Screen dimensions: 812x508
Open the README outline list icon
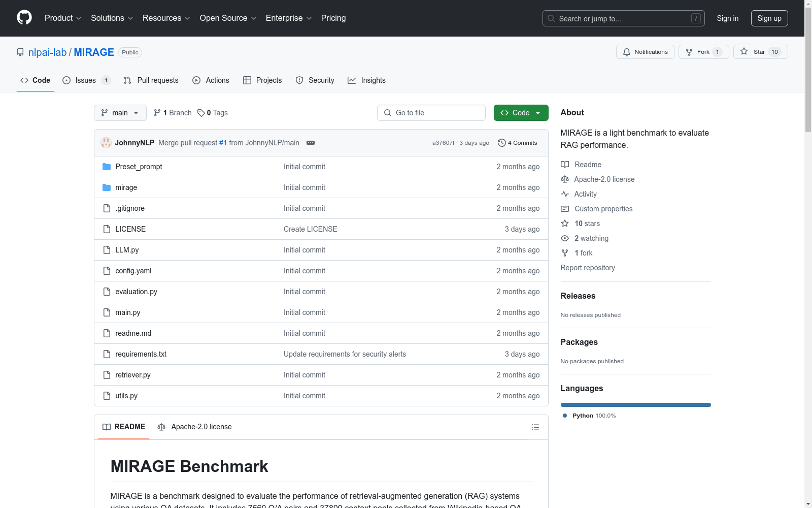click(x=535, y=427)
